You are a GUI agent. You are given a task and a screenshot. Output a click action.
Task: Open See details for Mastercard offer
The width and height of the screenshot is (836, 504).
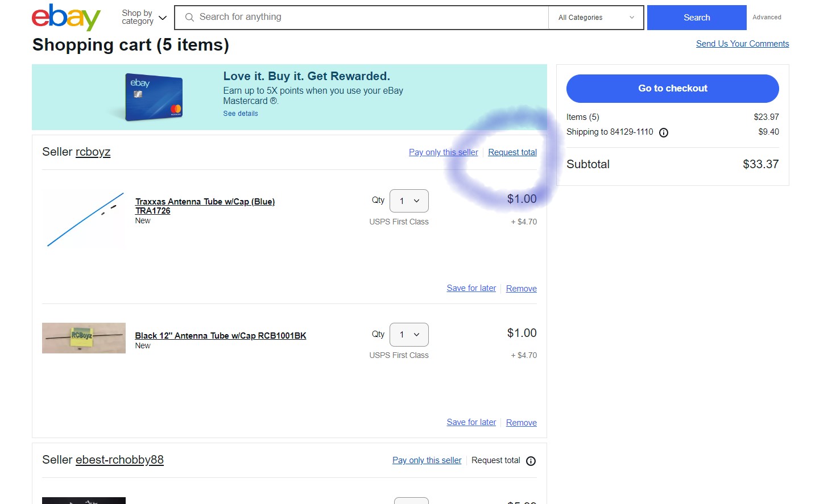pos(241,114)
